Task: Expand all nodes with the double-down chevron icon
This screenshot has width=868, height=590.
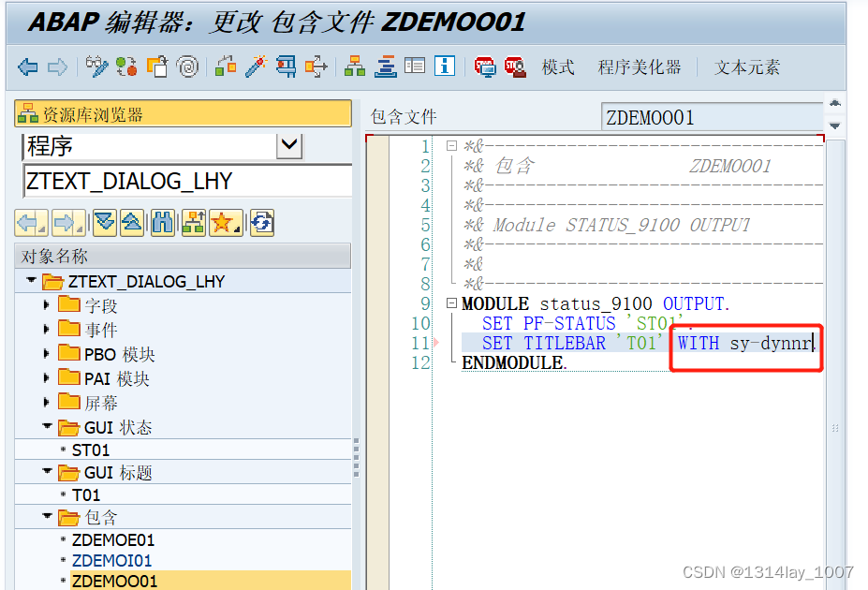Action: pos(106,222)
